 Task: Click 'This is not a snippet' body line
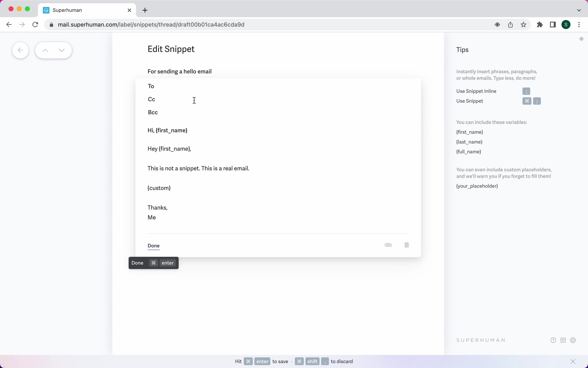(198, 168)
